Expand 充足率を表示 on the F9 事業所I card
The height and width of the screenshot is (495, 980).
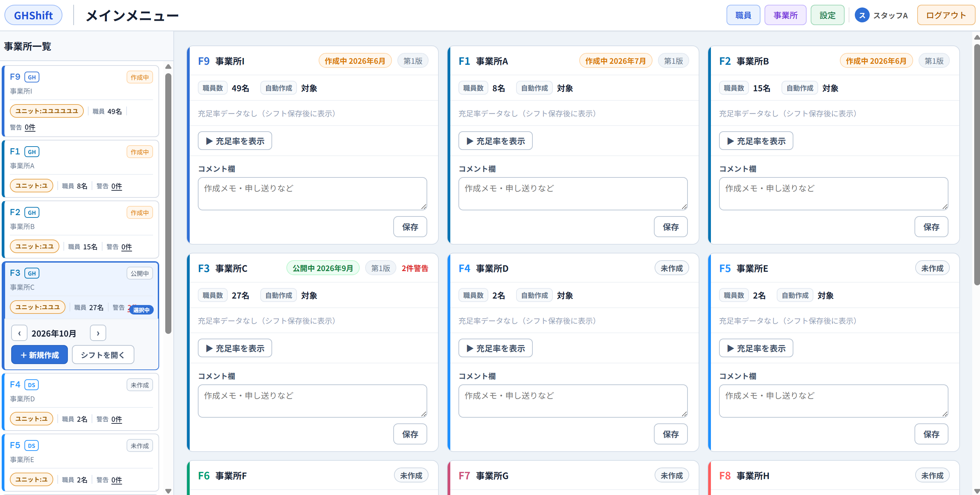tap(235, 141)
